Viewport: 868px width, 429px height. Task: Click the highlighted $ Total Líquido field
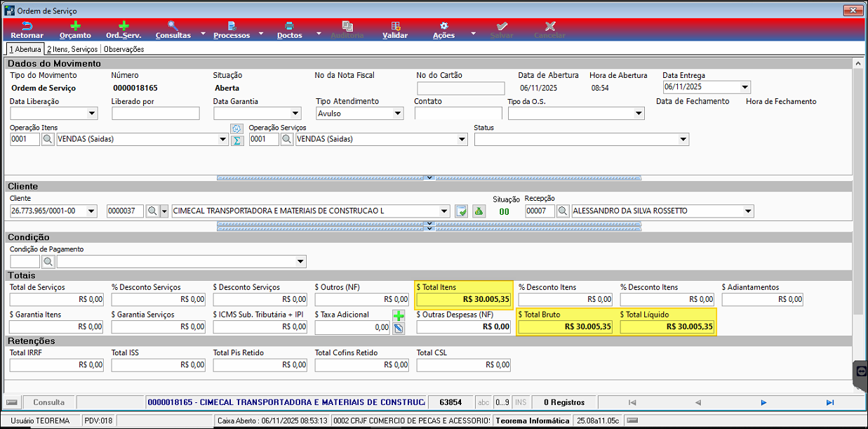point(667,326)
